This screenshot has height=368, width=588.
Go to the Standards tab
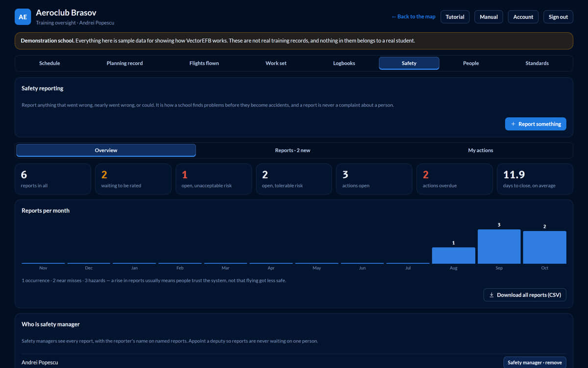537,63
